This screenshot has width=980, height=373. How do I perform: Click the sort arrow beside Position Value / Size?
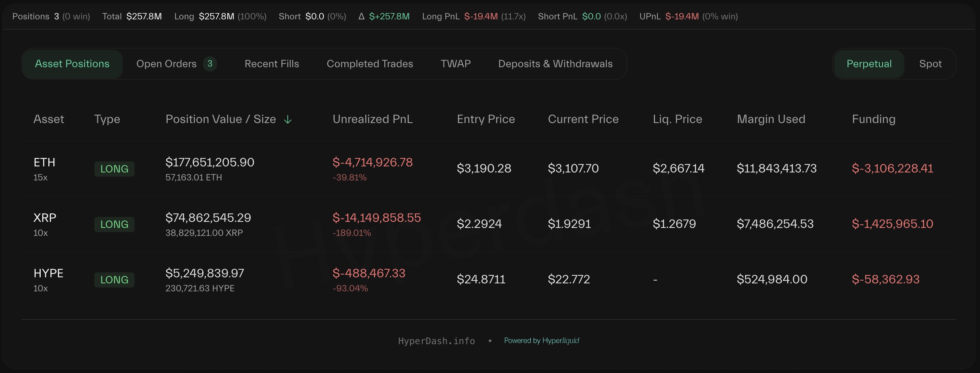[288, 119]
